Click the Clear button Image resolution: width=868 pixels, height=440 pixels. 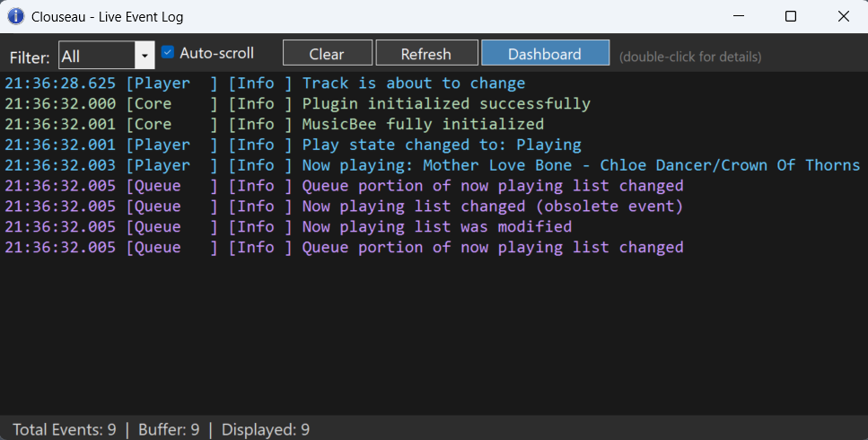coord(327,54)
